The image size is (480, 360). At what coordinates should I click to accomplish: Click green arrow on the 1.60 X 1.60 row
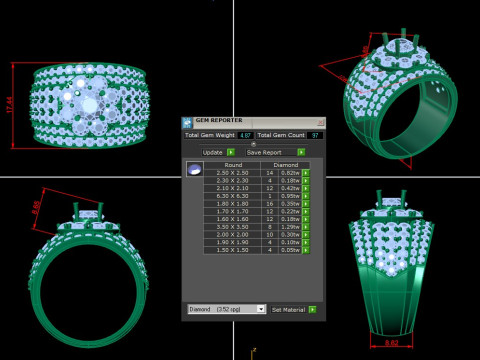pyautogui.click(x=306, y=219)
